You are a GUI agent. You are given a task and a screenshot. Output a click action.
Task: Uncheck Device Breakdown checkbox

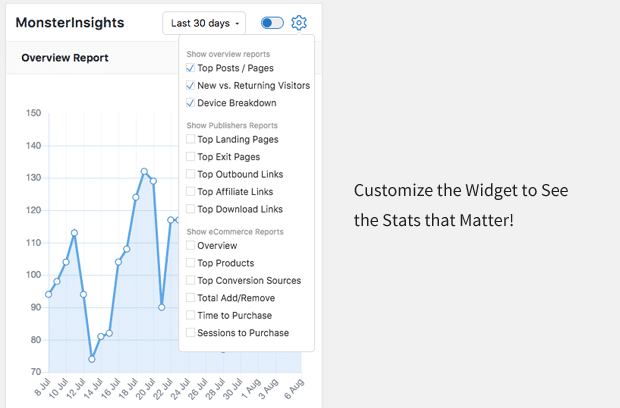point(190,103)
